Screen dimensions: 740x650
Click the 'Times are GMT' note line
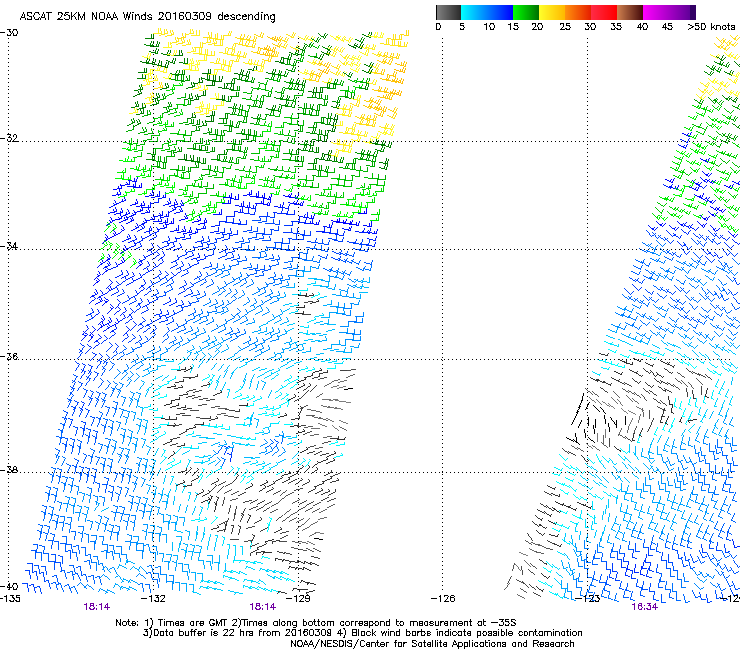pyautogui.click(x=316, y=623)
